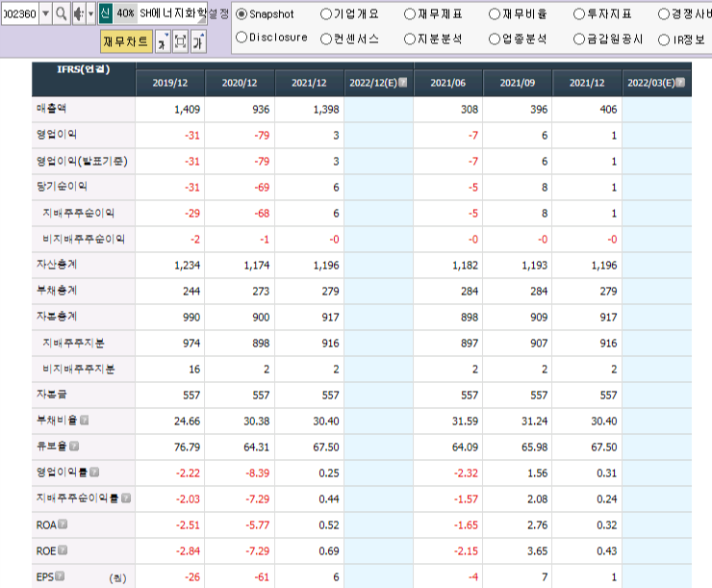Select the 업종분석 radio button
712x588 pixels.
coord(494,39)
